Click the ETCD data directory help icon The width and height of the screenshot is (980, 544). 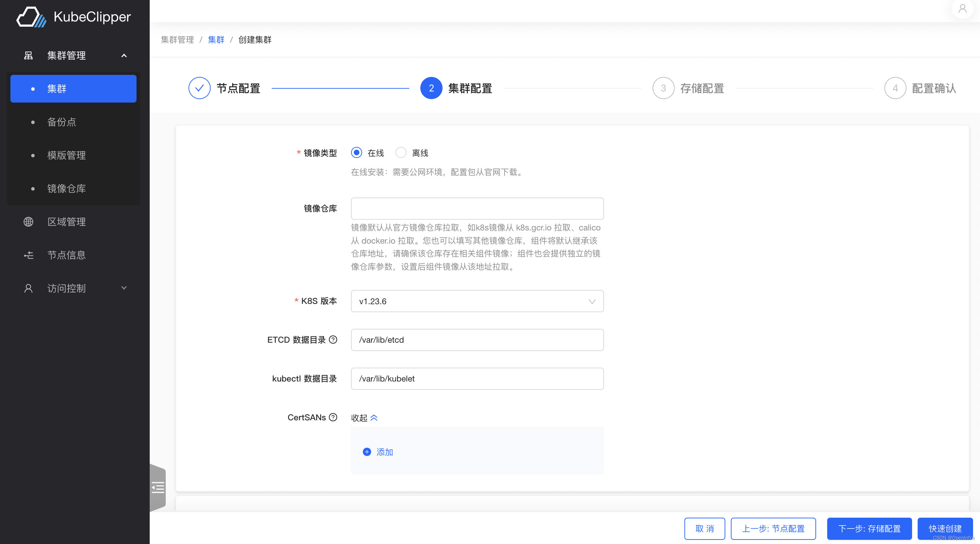point(333,340)
